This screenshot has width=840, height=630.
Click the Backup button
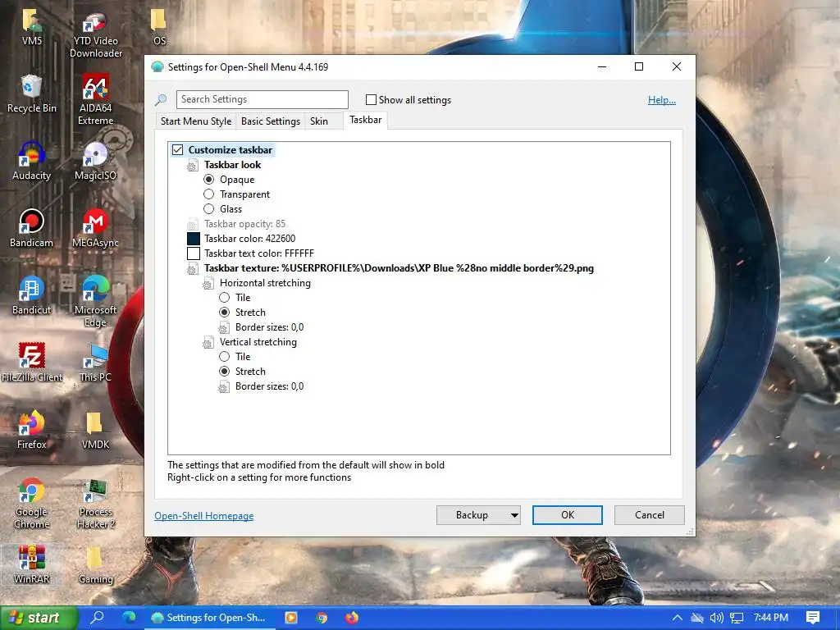pyautogui.click(x=472, y=515)
